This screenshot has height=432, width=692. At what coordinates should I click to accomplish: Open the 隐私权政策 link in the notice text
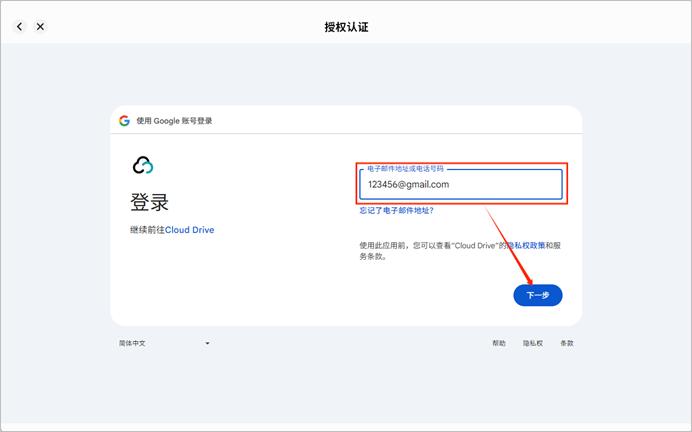pyautogui.click(x=529, y=244)
